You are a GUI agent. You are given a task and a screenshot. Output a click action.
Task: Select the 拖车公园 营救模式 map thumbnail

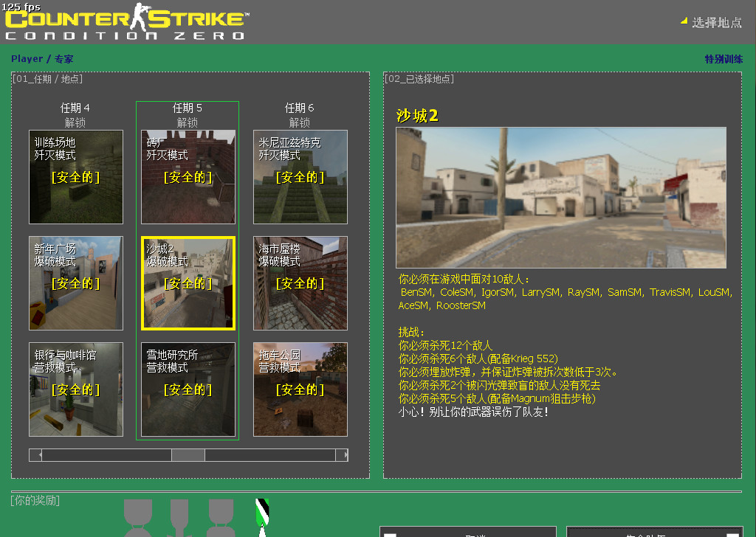(x=300, y=389)
